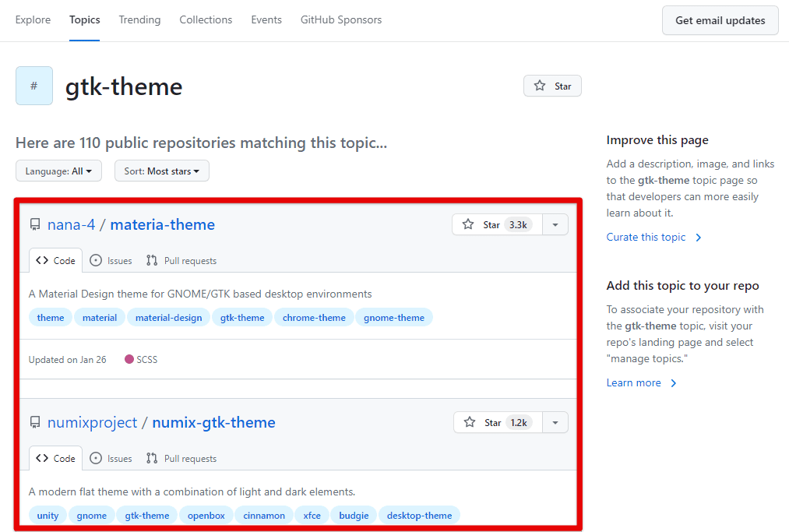Image resolution: width=789 pixels, height=532 pixels.
Task: Open Pull requests of numix-gtk-theme
Action: point(181,459)
